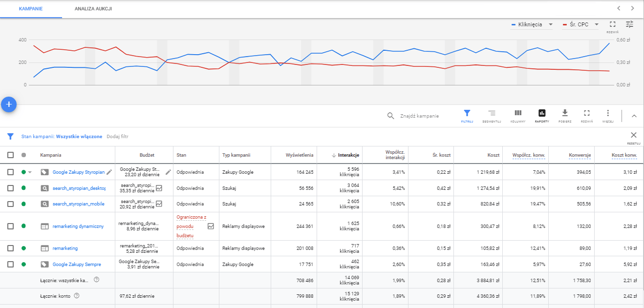The height and width of the screenshot is (308, 644).
Task: Check the remarketing row checkbox
Action: pos(10,248)
